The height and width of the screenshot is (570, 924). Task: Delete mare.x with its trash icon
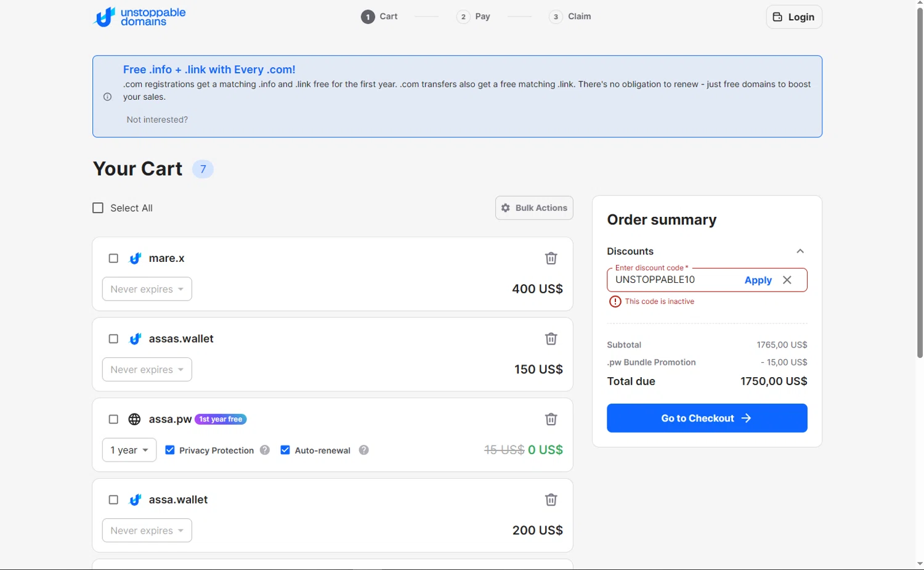[551, 258]
